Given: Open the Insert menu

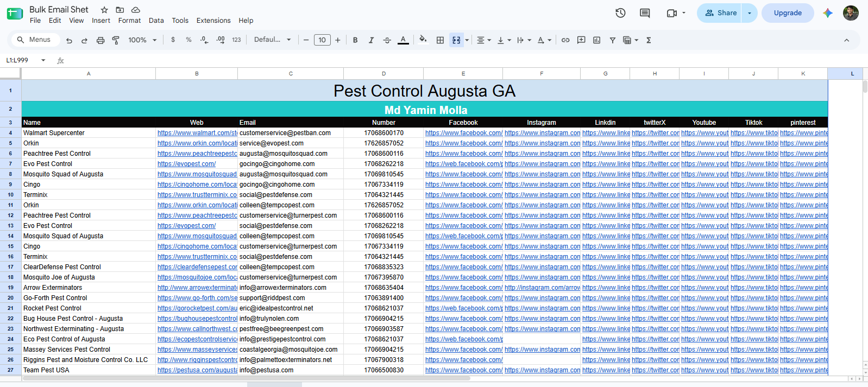Looking at the screenshot, I should point(101,21).
